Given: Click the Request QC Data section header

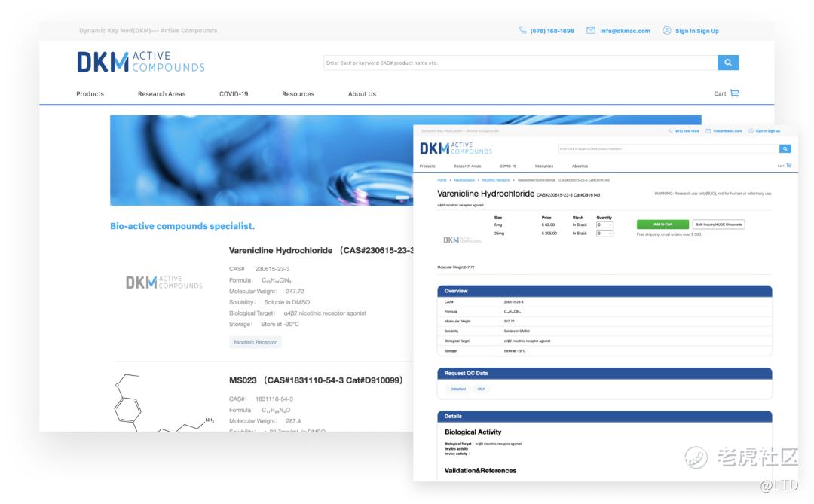Looking at the screenshot, I should [x=604, y=373].
